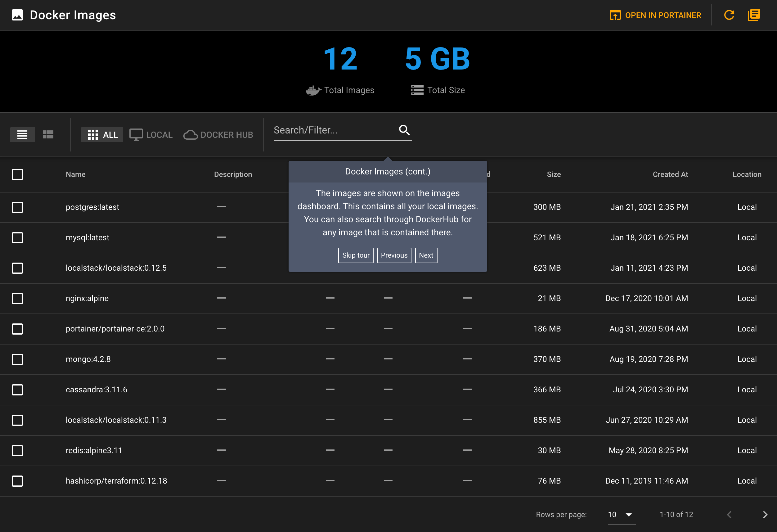
Task: Click the mysql:latest image name
Action: coord(87,238)
